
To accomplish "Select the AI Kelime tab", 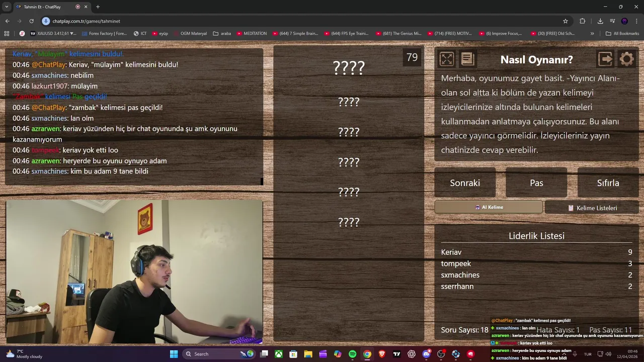I will 489,207.
